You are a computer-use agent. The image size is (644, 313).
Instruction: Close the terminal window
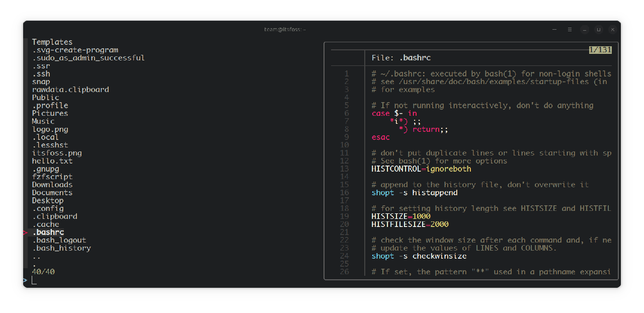pos(612,29)
